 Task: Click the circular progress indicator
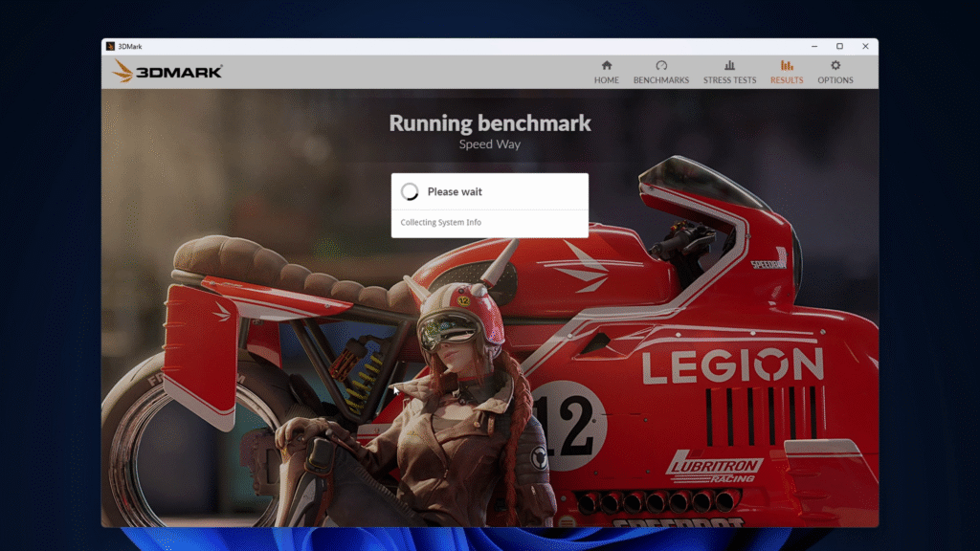point(411,191)
